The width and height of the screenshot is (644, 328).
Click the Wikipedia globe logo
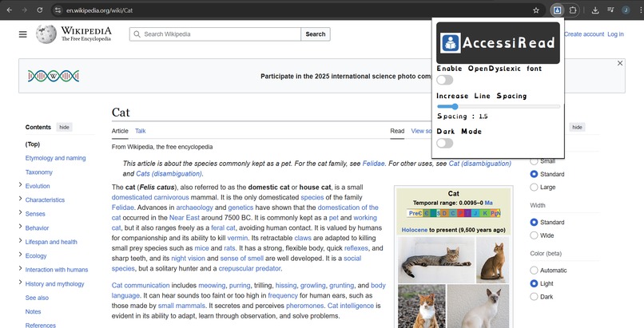(x=46, y=34)
